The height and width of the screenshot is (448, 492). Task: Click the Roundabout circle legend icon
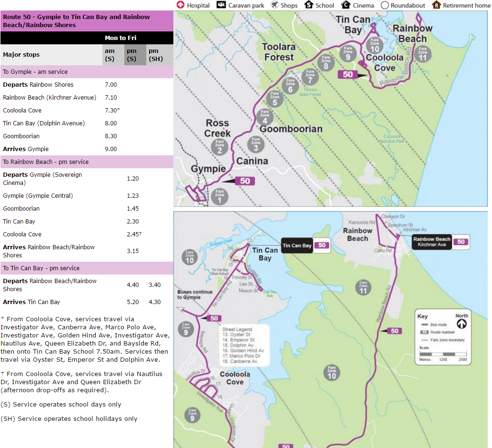click(x=385, y=5)
